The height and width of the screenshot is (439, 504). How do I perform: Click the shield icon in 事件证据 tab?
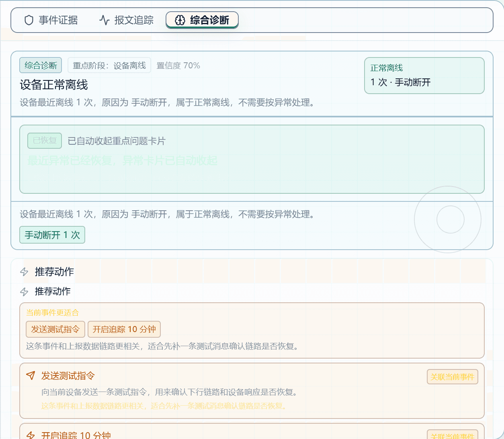pyautogui.click(x=29, y=20)
